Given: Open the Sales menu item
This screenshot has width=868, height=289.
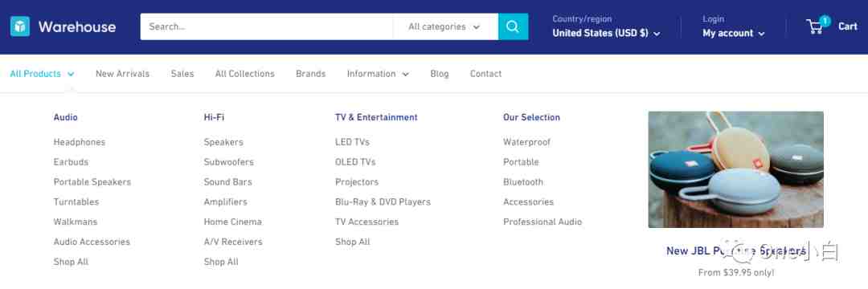Looking at the screenshot, I should [x=182, y=74].
